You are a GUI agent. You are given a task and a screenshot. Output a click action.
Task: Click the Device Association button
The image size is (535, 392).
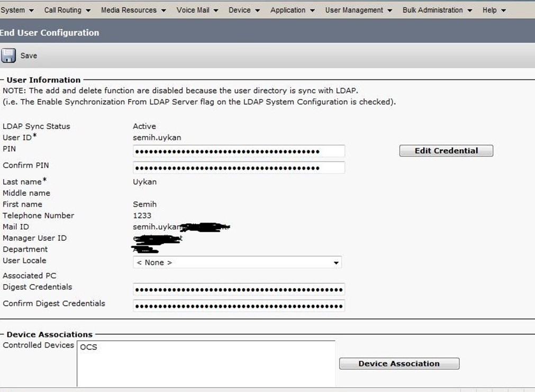click(399, 364)
